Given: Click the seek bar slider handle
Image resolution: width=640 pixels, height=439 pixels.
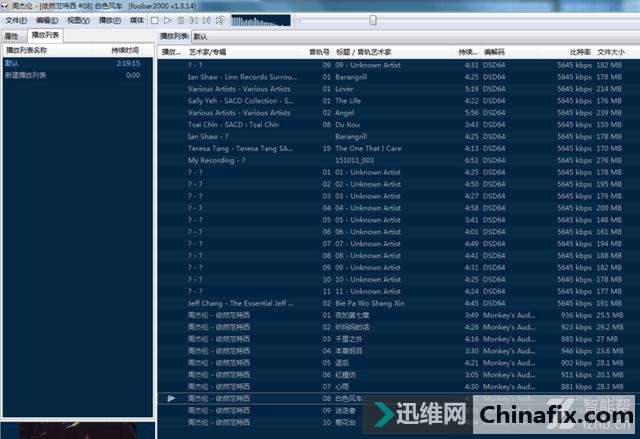Looking at the screenshot, I should point(373,20).
